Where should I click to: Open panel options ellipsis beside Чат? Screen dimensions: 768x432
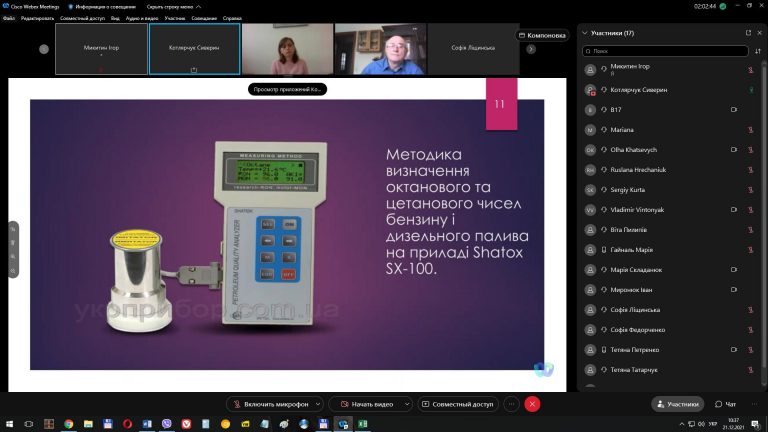[x=755, y=404]
